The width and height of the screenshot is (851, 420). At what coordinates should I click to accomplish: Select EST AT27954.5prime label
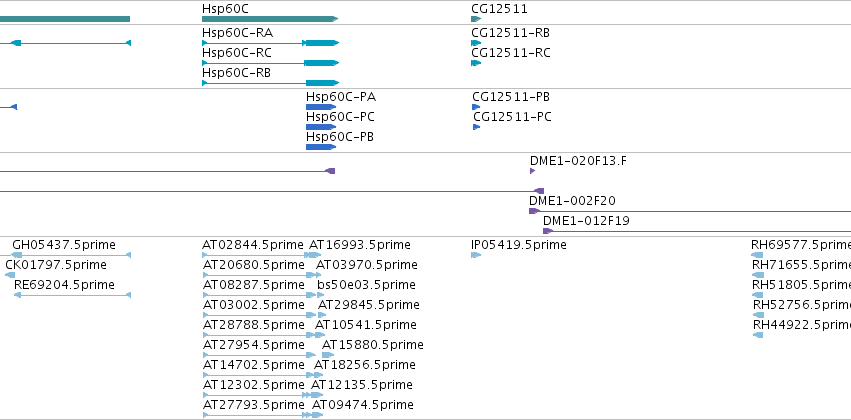tap(253, 346)
